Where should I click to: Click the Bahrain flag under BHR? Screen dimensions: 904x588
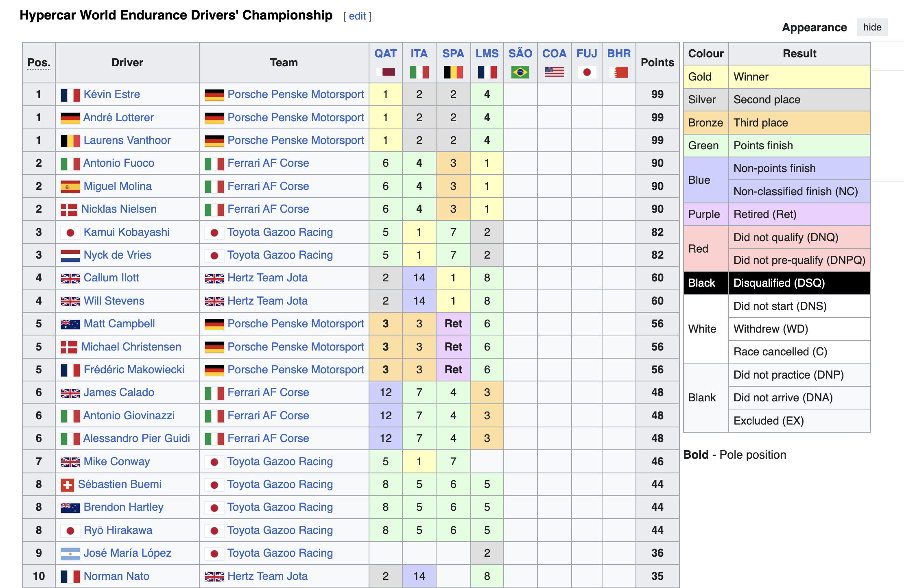point(619,72)
